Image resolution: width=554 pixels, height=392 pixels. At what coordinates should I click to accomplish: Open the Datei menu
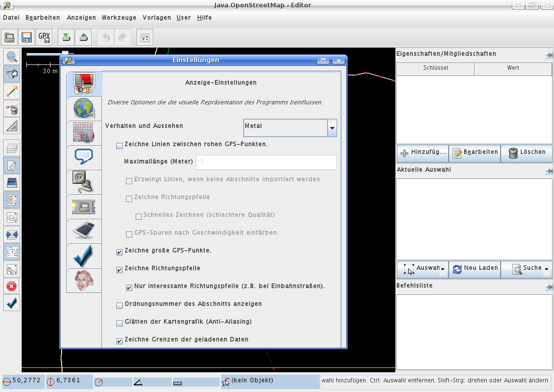point(12,18)
